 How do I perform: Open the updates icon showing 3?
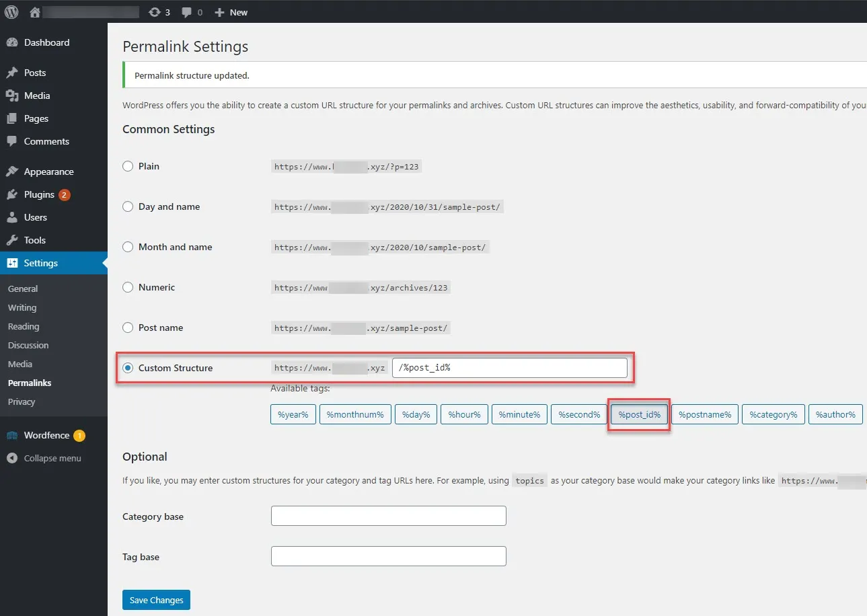155,12
